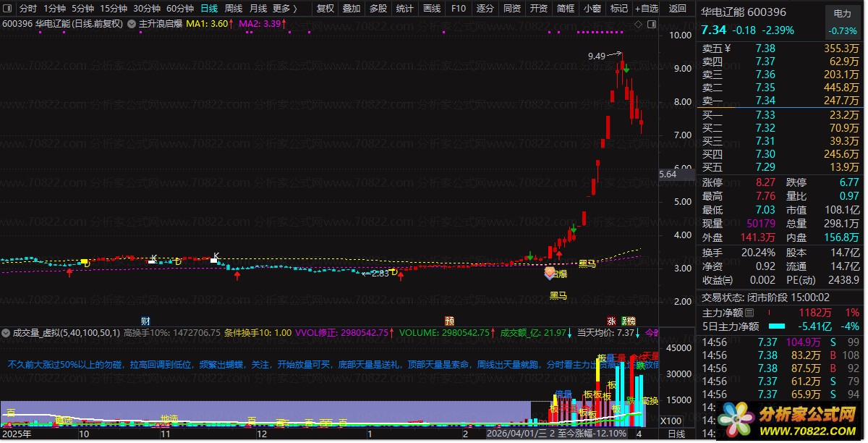Click the 预 marker icon above the volume pane
The width and height of the screenshot is (868, 443).
(450, 321)
